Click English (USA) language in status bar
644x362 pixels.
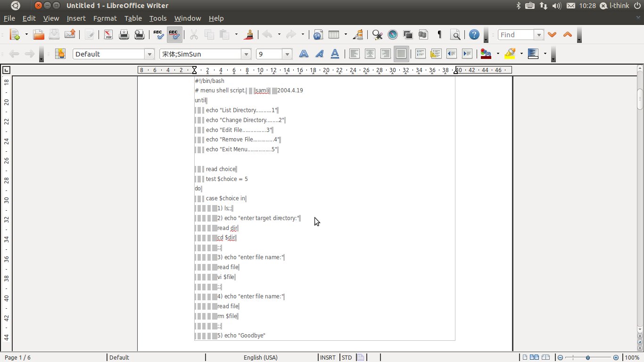tap(261, 357)
